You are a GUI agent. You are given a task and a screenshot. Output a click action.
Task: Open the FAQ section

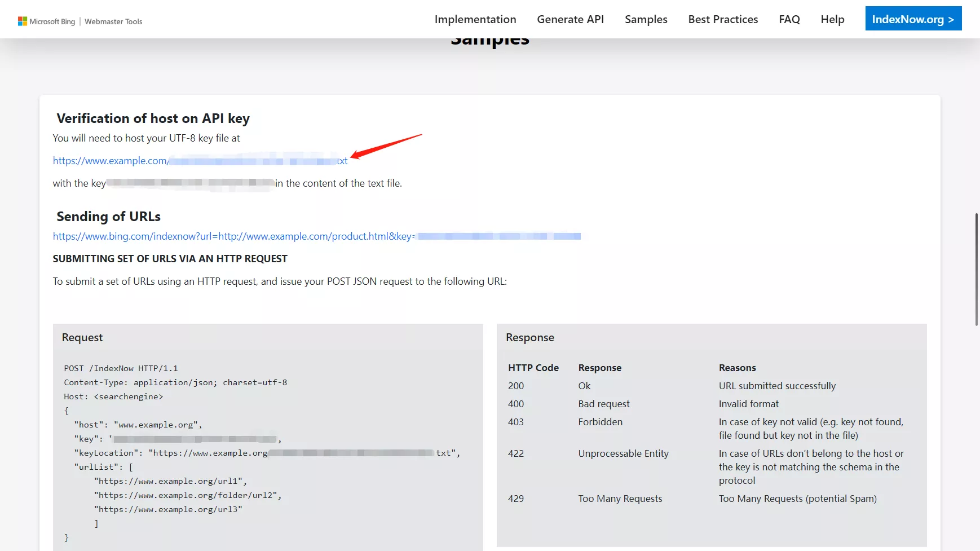click(789, 19)
